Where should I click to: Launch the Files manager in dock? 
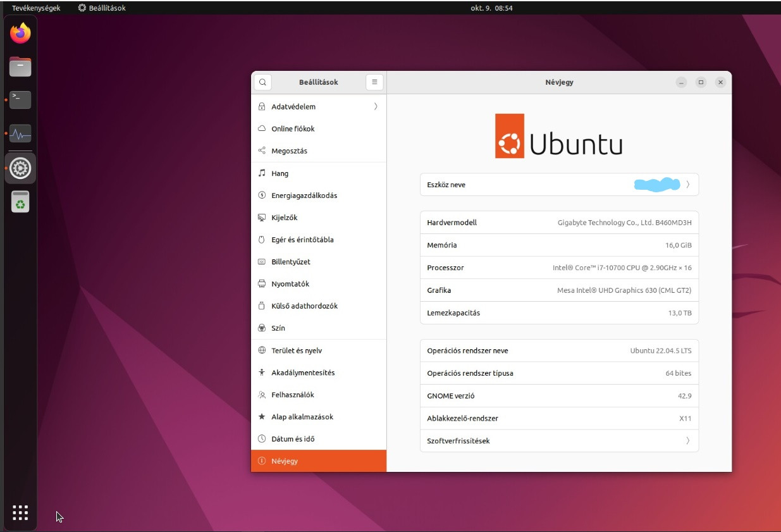(x=20, y=66)
